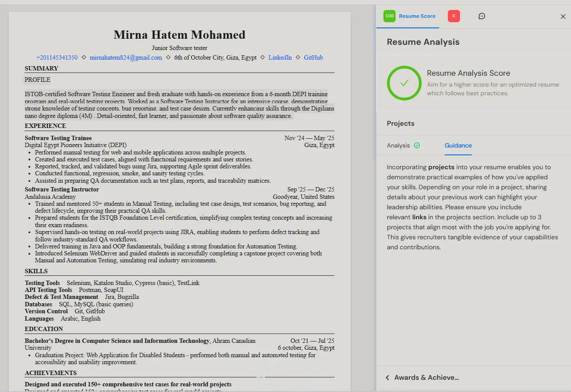Click the Goodyear, United States location
The image size is (571, 392).
click(x=304, y=197)
